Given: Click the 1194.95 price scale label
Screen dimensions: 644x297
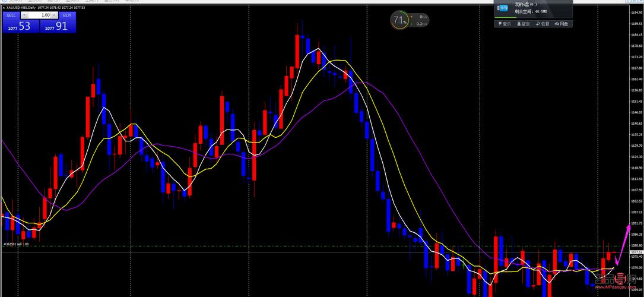Looking at the screenshot, I should tap(636, 12).
